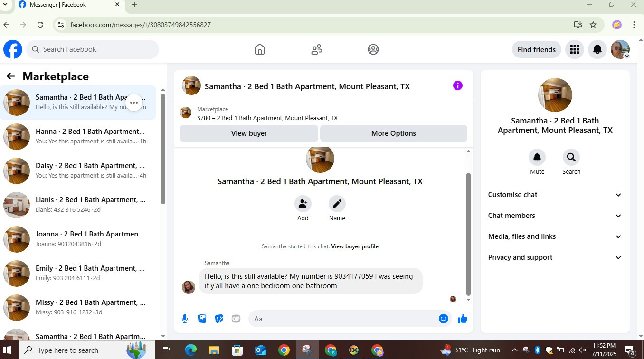The height and width of the screenshot is (359, 644).
Task: Click the browser address bar URL
Action: (x=141, y=25)
